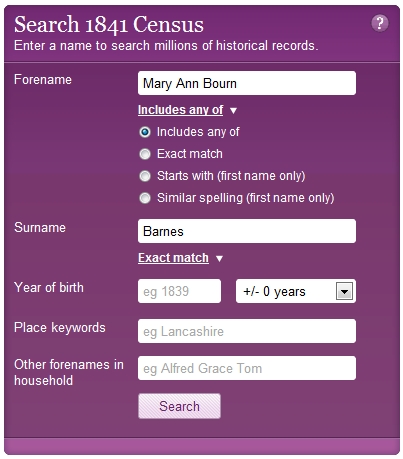Select the 'Includes any of' radio button
The width and height of the screenshot is (403, 459).
(x=145, y=132)
